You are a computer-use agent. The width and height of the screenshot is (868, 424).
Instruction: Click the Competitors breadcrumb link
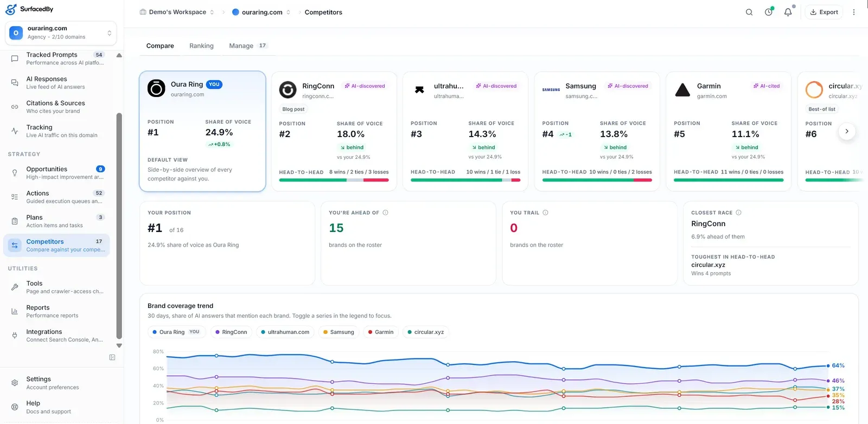[x=323, y=12]
